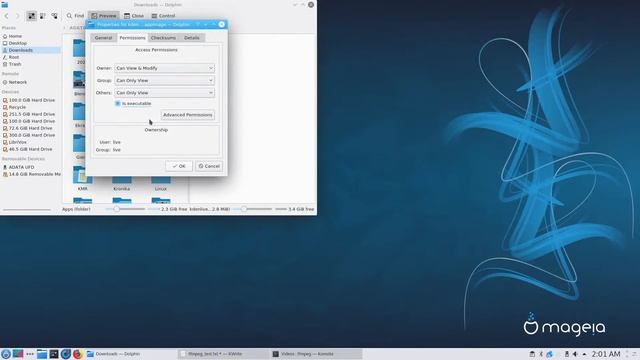
Task: Launch Firefox from the taskbar
Action: (78, 354)
